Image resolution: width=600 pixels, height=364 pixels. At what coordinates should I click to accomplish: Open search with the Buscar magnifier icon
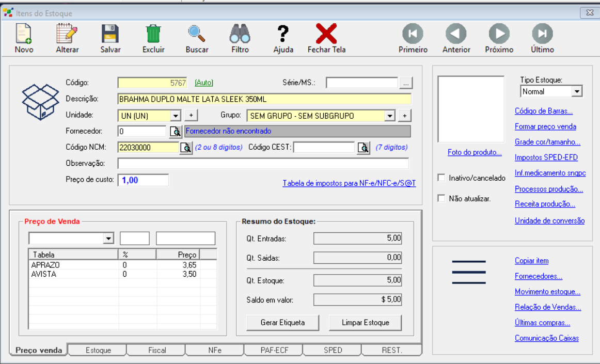point(197,35)
